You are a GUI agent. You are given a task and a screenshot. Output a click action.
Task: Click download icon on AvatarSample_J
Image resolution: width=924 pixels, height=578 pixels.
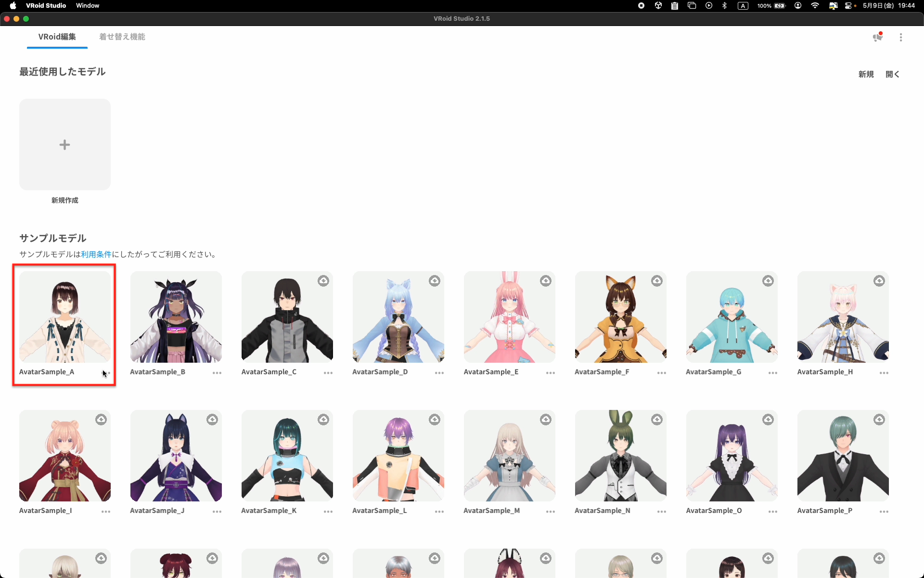point(212,420)
